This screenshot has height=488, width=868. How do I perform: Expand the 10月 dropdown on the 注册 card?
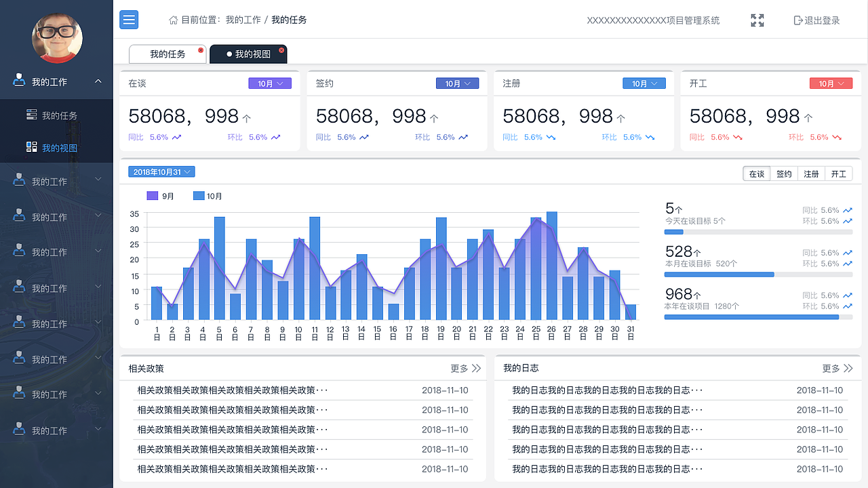click(644, 83)
